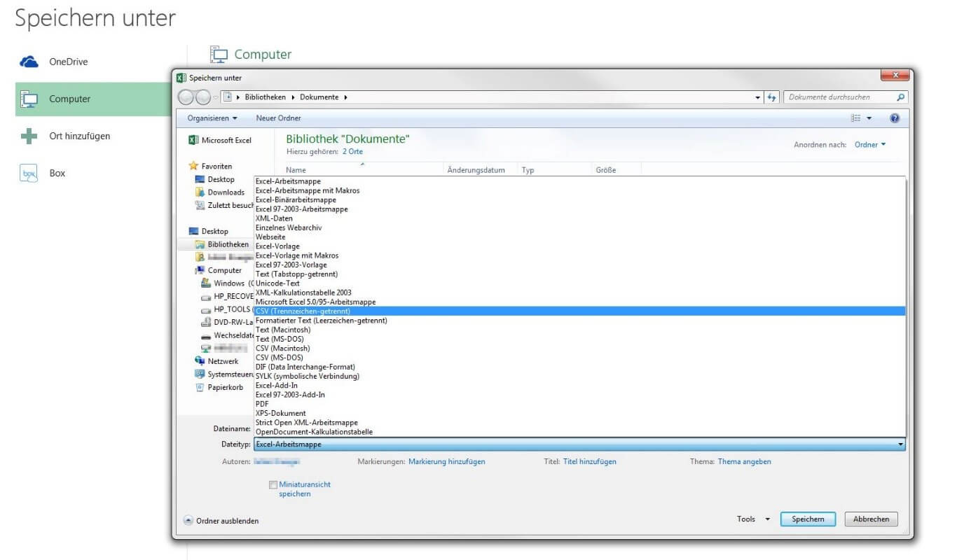This screenshot has width=971, height=560.
Task: Toggle the Miniaturansicht speichern checkbox
Action: pyautogui.click(x=273, y=484)
